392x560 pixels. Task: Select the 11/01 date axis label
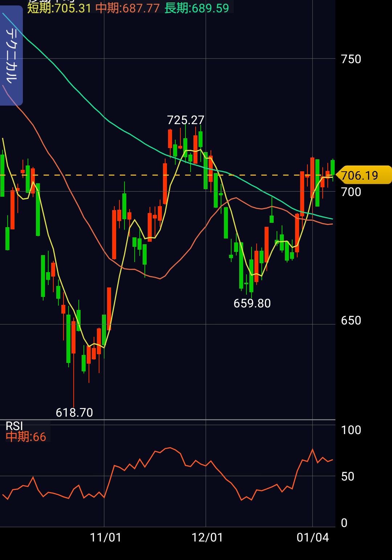(x=106, y=537)
